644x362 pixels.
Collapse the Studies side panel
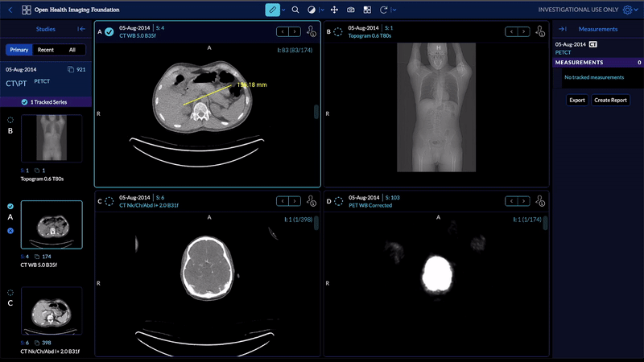click(x=81, y=29)
